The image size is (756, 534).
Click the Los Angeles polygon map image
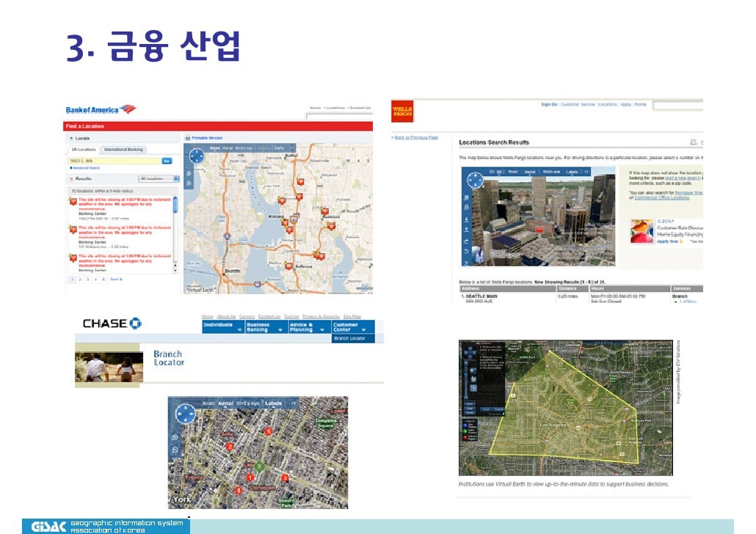coord(566,408)
